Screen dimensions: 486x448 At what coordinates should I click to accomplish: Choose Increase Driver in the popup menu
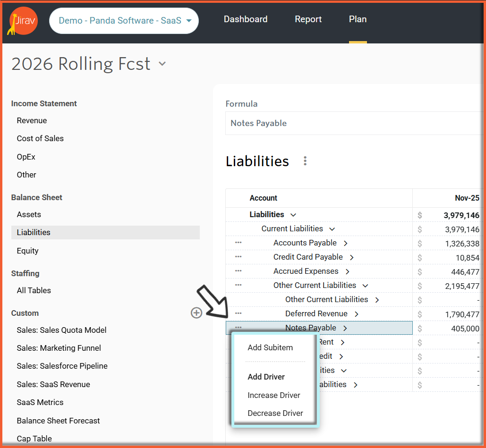pos(274,395)
